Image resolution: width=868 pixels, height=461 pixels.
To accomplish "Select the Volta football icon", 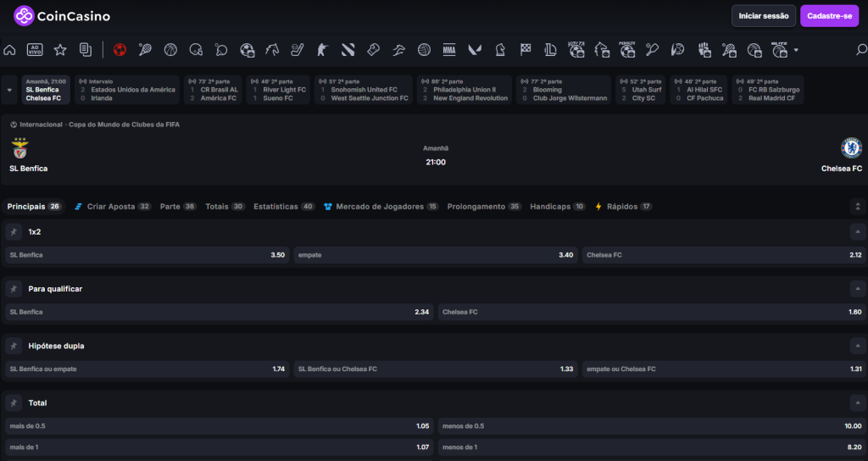I will [x=576, y=50].
